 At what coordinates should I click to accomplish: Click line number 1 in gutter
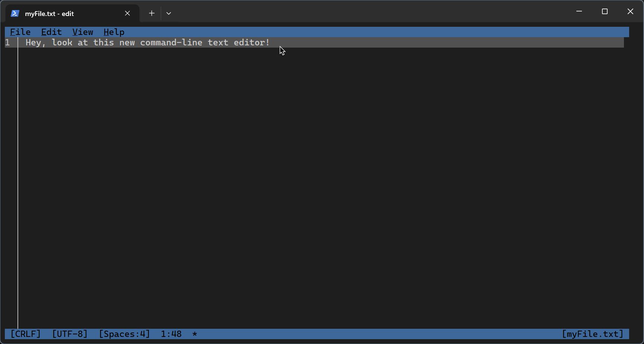(x=7, y=42)
